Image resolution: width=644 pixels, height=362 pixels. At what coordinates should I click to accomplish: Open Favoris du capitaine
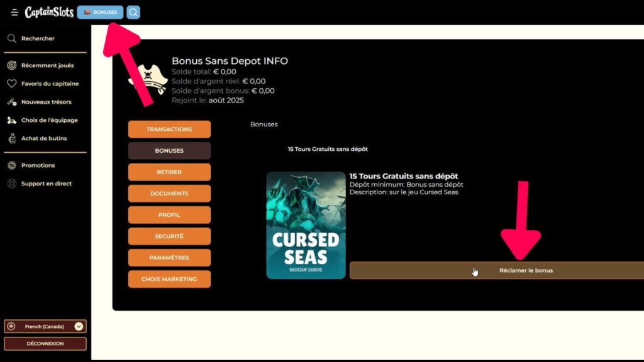click(50, 84)
